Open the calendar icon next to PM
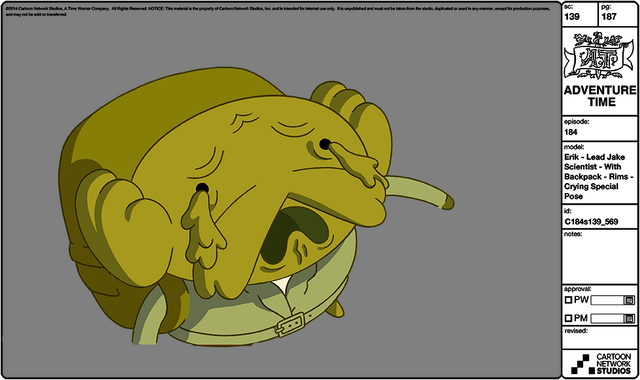The width and height of the screenshot is (640, 380). (629, 318)
